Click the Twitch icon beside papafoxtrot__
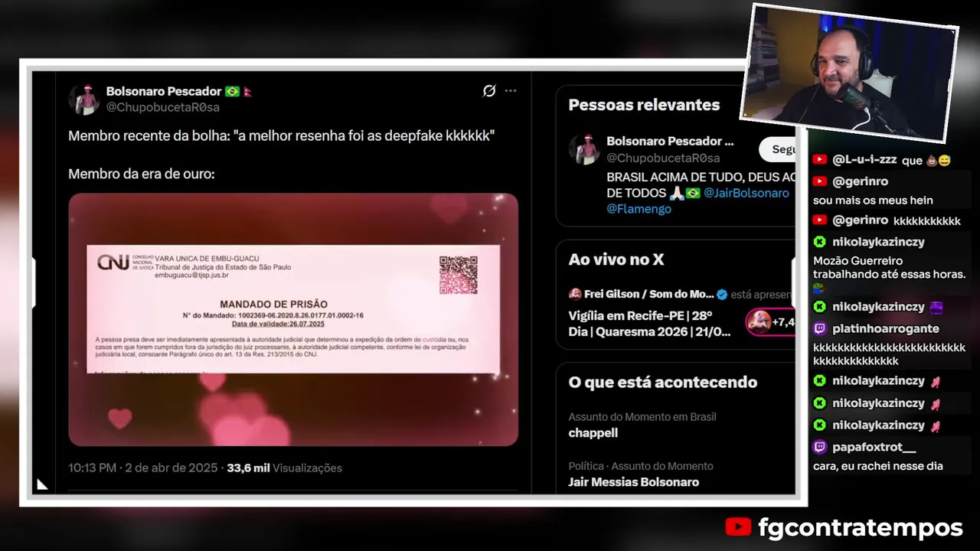This screenshot has width=980, height=551. click(x=820, y=448)
